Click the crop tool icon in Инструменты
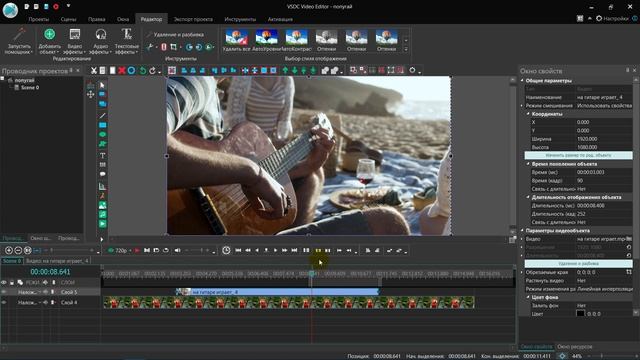Image resolution: width=640 pixels, height=360 pixels. click(173, 47)
